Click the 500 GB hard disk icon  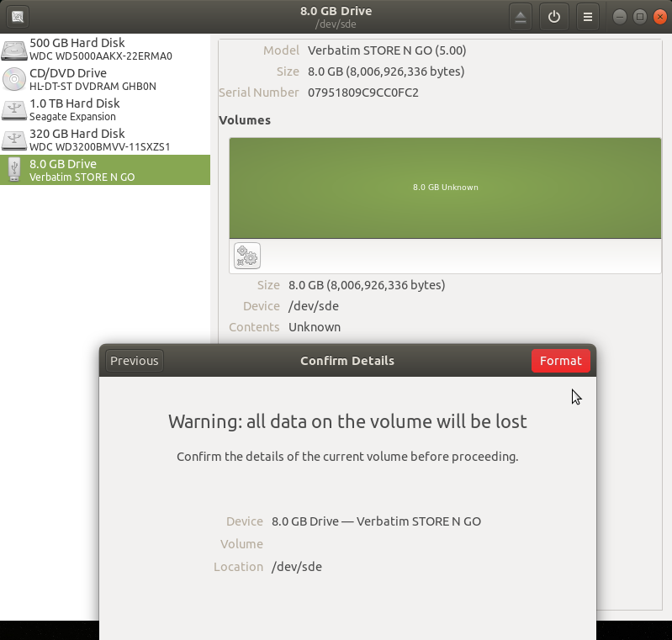(x=14, y=50)
